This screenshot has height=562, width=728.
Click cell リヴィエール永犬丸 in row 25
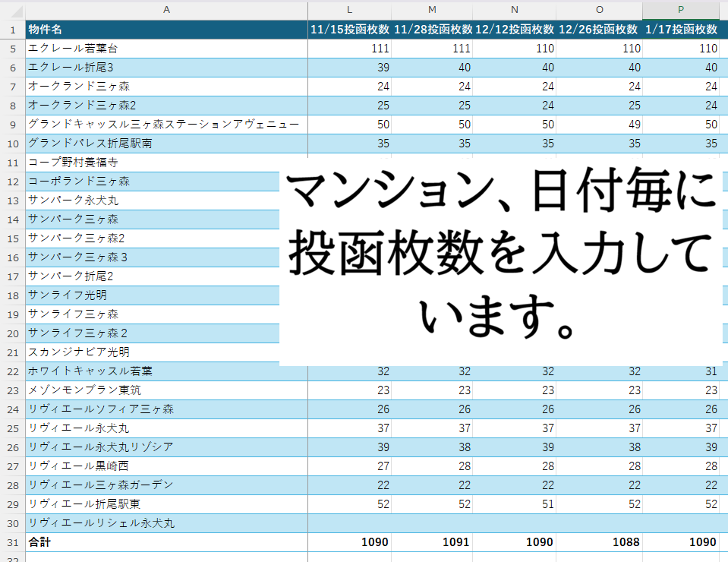166,428
